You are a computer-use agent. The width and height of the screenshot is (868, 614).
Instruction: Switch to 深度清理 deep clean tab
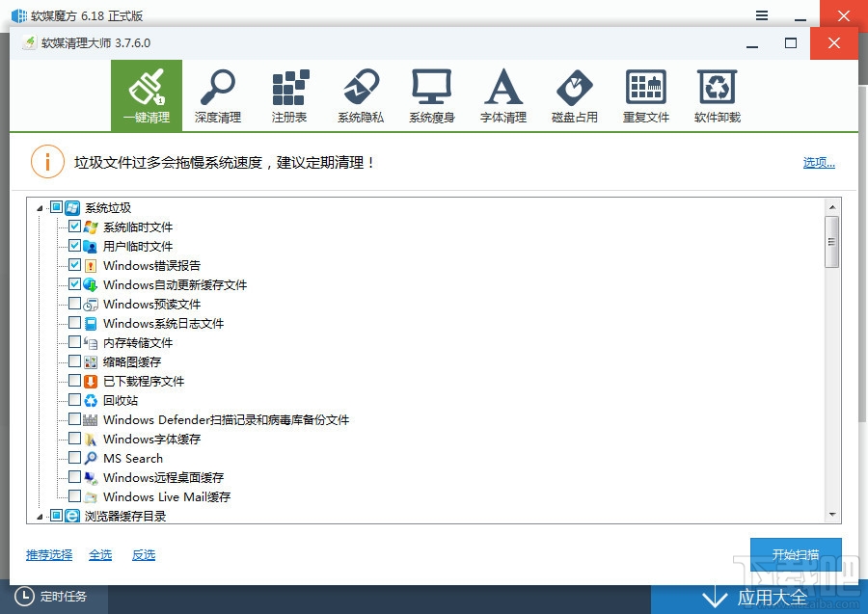[x=218, y=95]
